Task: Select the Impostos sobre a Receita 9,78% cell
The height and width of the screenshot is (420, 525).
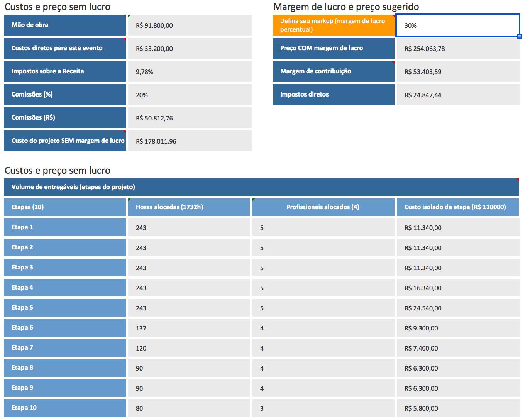Action: point(190,72)
